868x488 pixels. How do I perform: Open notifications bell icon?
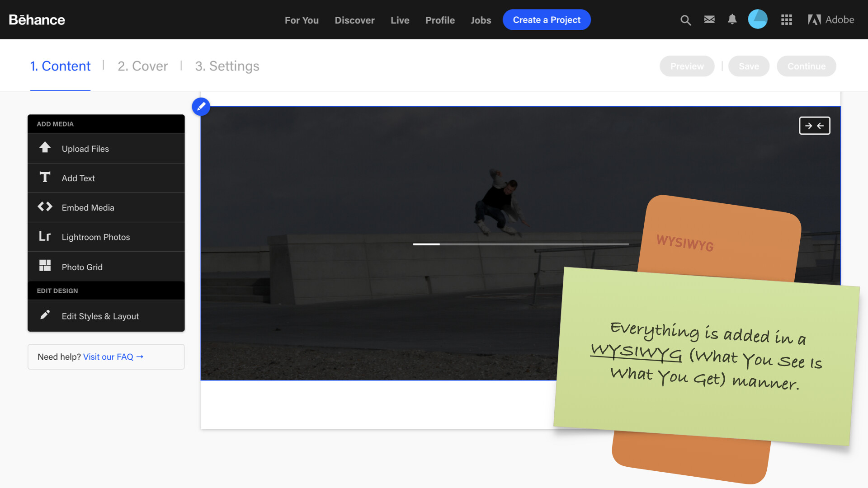(732, 19)
